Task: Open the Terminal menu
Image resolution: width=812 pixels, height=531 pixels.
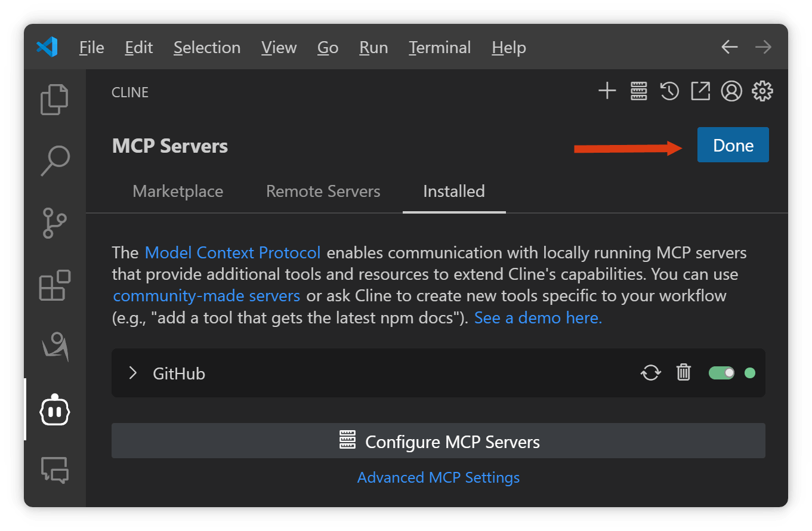Action: click(440, 48)
